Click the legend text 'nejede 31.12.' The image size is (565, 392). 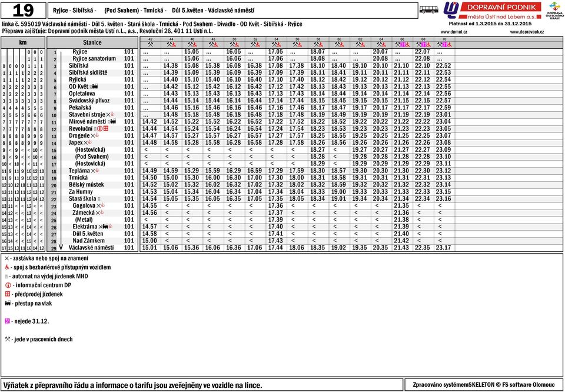(x=32, y=321)
